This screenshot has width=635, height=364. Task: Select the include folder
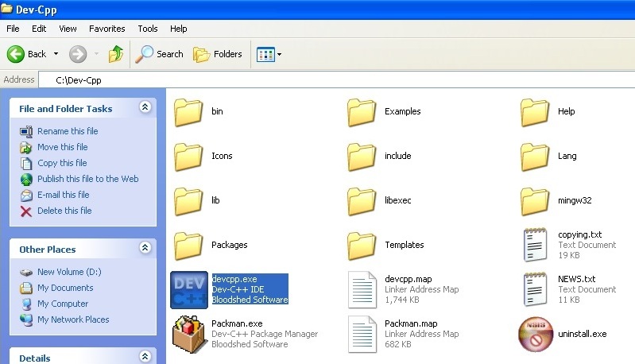[x=362, y=157]
